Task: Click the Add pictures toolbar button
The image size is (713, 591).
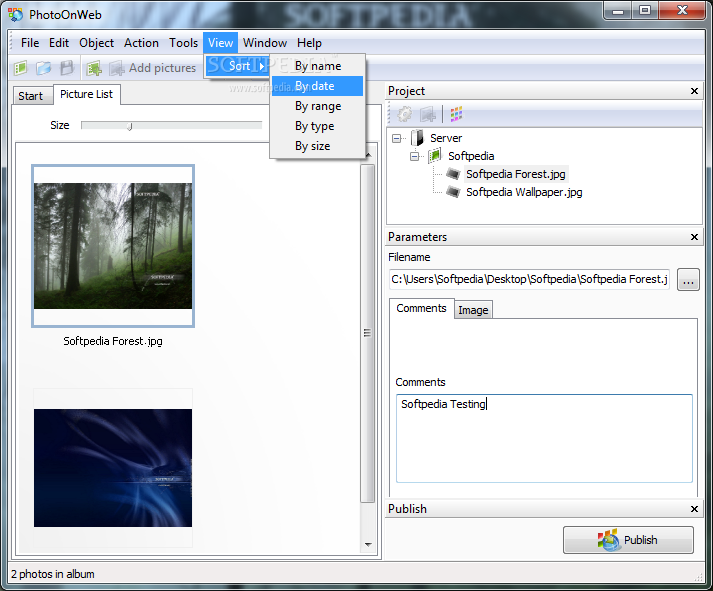Action: 153,68
